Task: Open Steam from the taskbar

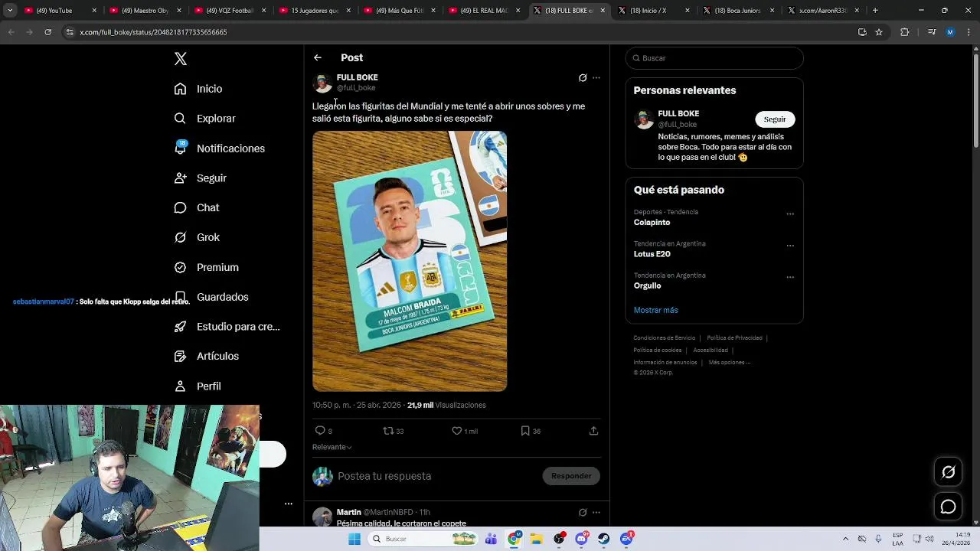Action: point(604,539)
